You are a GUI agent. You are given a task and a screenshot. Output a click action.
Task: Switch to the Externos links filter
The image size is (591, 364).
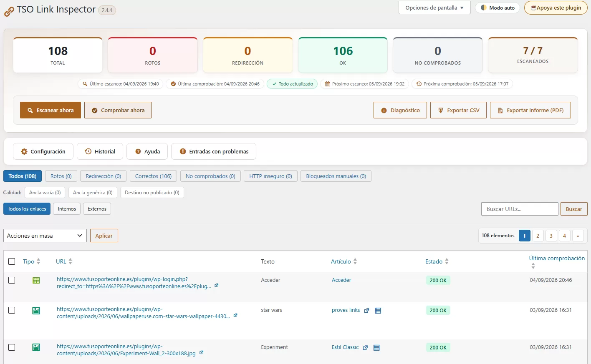pos(97,209)
